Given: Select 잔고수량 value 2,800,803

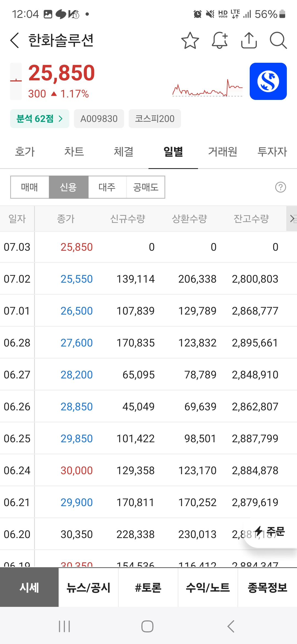Looking at the screenshot, I should [255, 279].
